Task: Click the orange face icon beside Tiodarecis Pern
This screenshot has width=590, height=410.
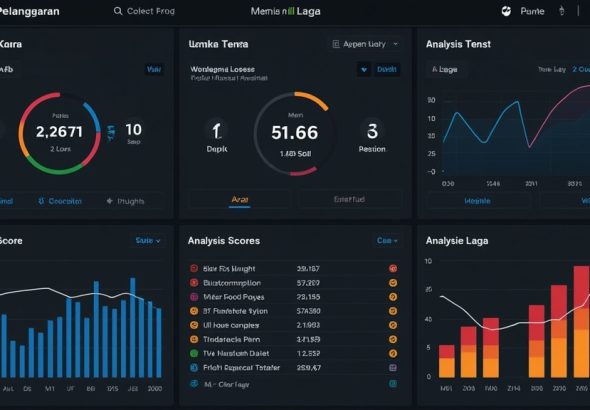Action: (194, 339)
